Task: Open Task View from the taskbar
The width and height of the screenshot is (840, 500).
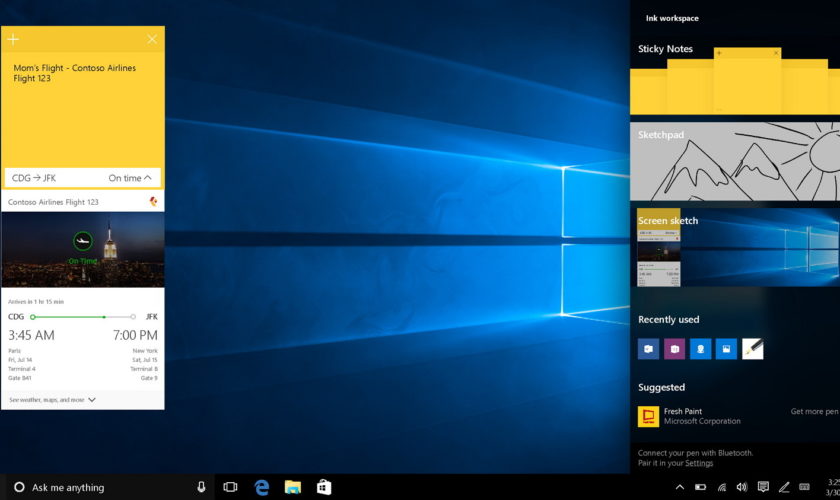Action: [230, 487]
